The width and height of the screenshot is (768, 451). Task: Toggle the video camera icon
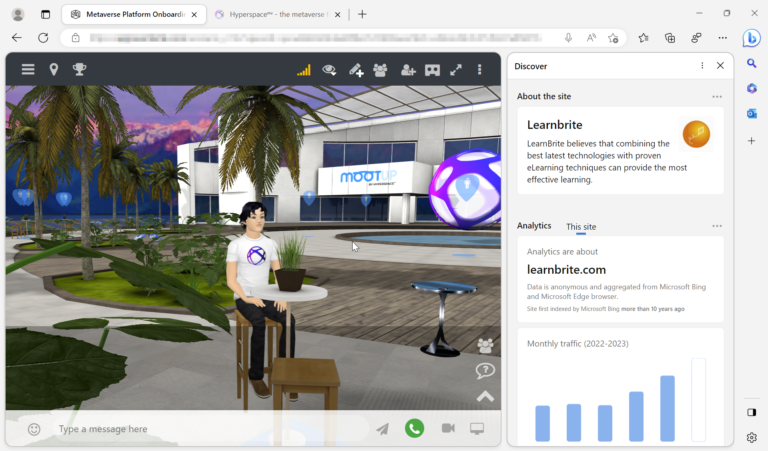[x=448, y=428]
